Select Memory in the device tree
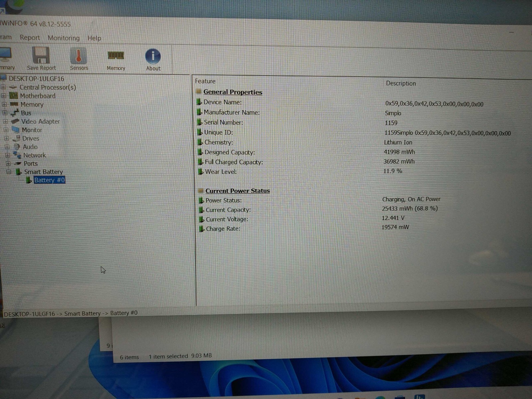The image size is (532, 399). coord(32,105)
